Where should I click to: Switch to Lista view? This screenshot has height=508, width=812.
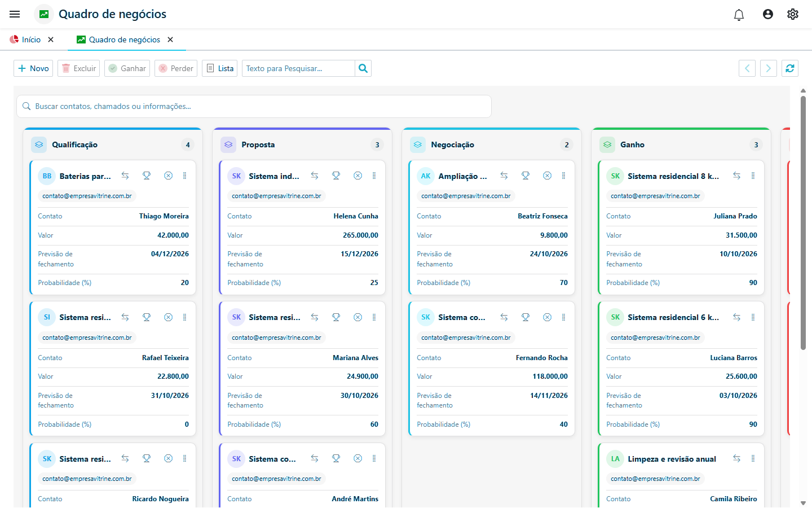pyautogui.click(x=219, y=68)
